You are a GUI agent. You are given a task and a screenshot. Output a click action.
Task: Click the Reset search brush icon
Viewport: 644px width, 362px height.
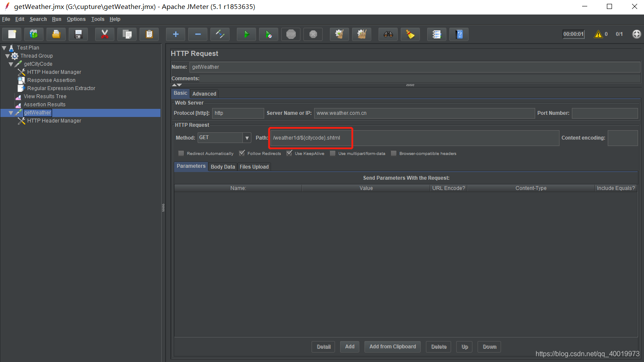pos(411,34)
